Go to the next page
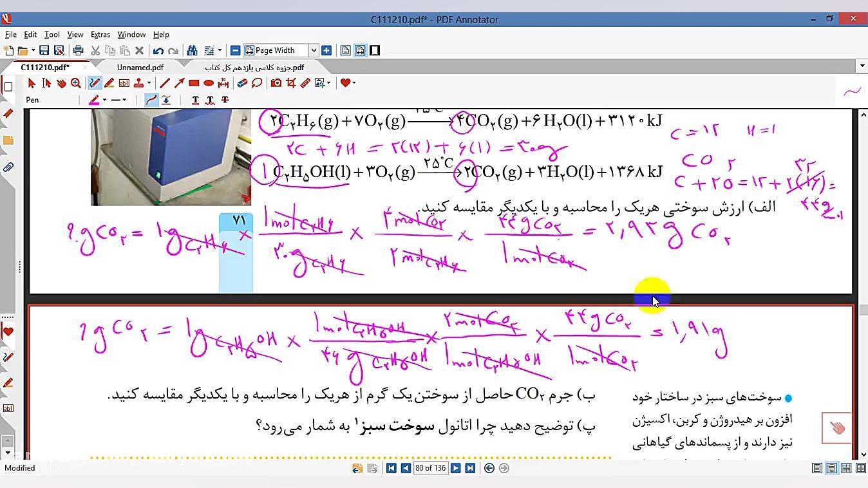Viewport: 868px width, 488px height. [x=455, y=468]
